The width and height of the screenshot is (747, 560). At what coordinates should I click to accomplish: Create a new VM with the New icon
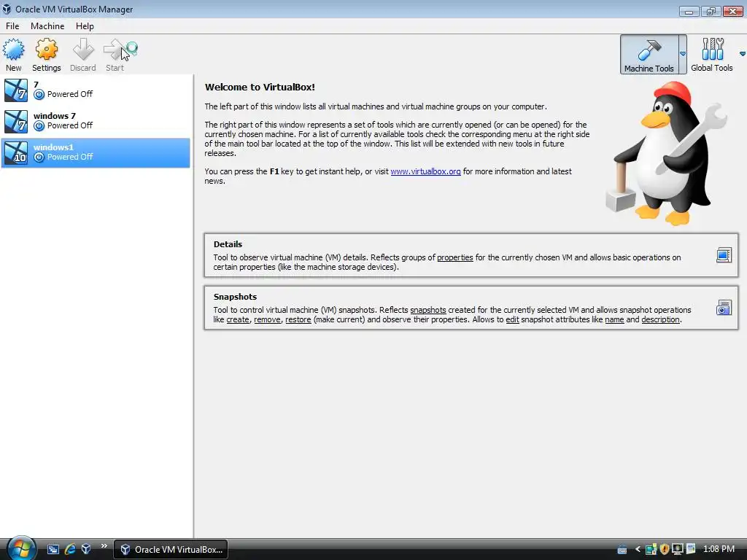click(13, 54)
